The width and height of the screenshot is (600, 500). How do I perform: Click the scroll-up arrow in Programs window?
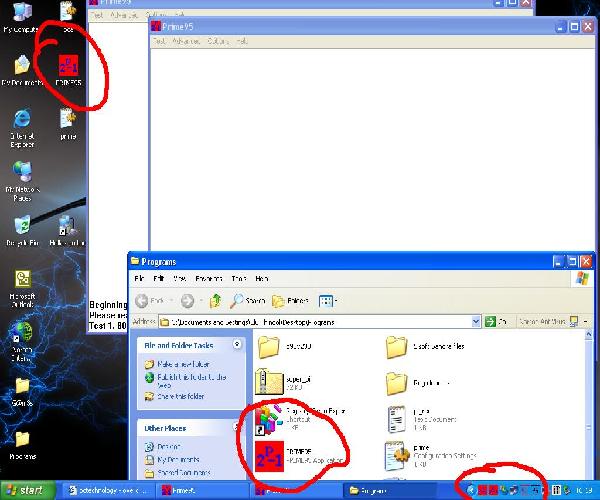point(589,335)
